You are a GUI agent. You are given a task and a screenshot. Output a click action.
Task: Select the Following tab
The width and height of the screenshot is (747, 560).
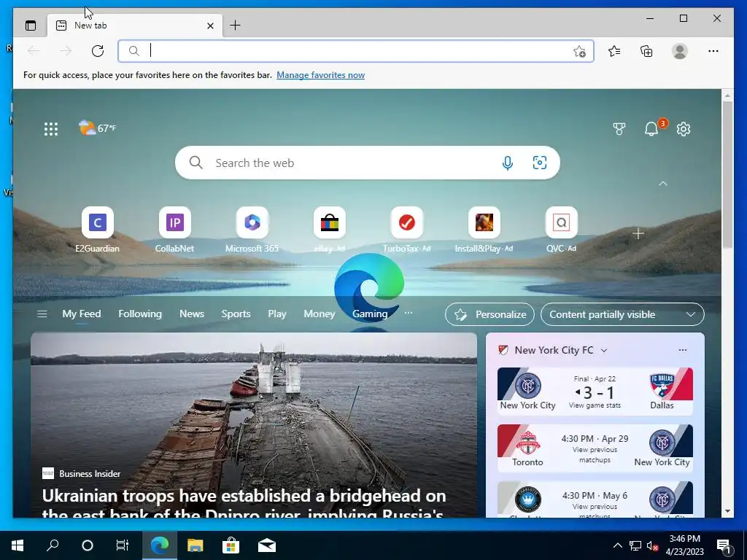(140, 314)
